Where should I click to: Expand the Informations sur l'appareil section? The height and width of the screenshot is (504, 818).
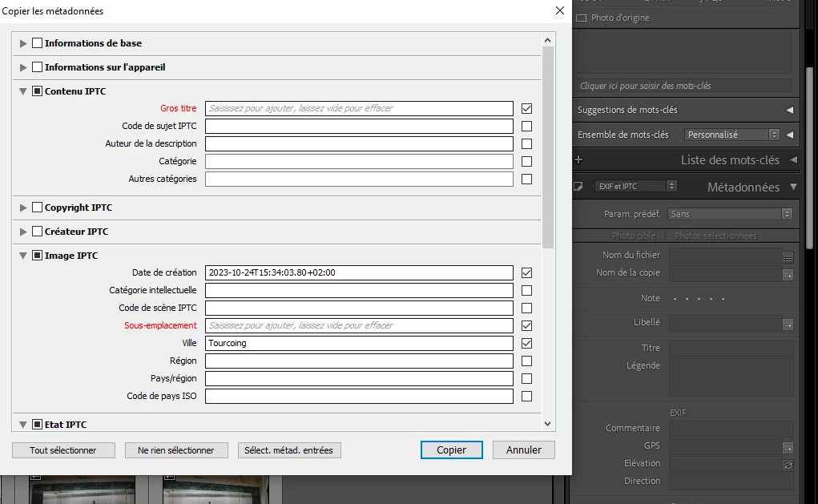[23, 67]
